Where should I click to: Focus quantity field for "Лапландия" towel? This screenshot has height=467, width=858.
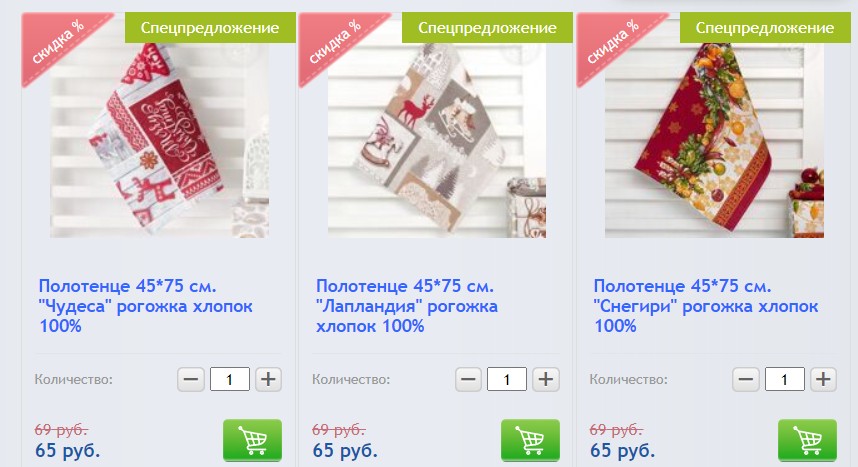[x=507, y=379]
